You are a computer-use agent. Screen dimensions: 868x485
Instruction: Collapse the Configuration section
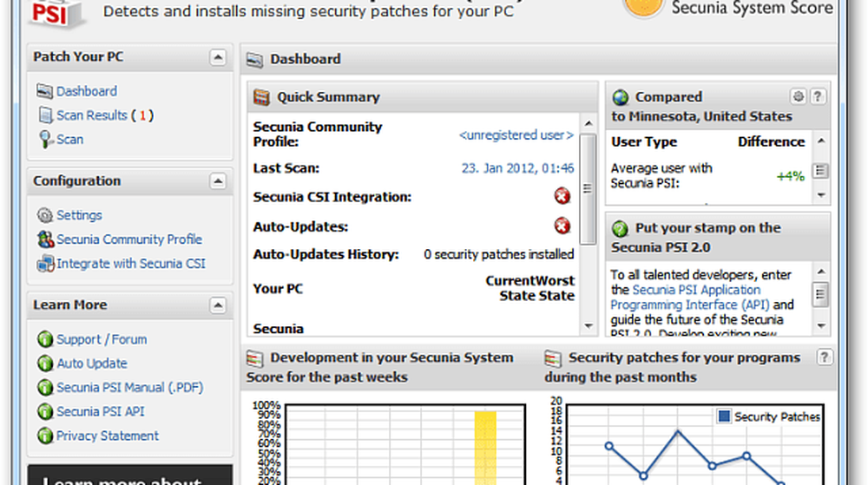[218, 181]
